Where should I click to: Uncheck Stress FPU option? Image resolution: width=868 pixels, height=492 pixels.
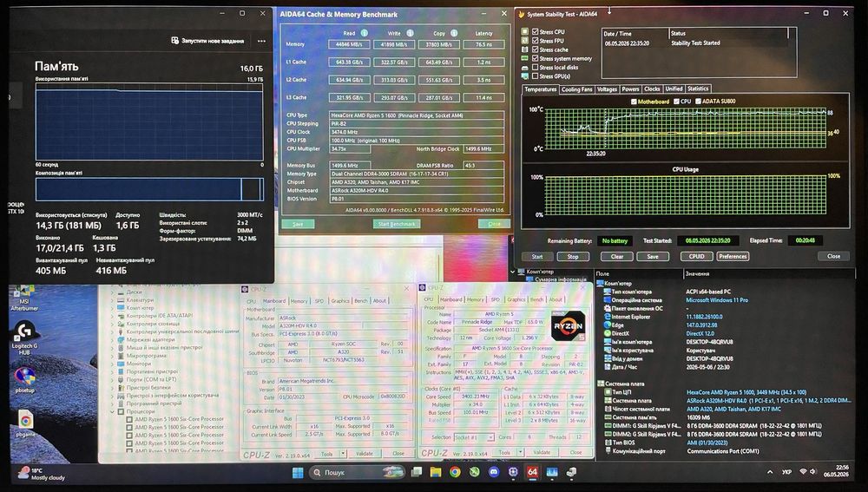point(536,41)
